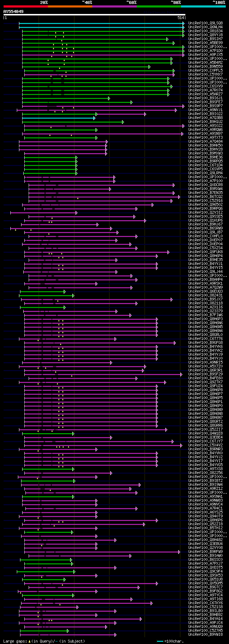Screen dimensions: 229x644
Task: Click the white query sequence ruler bar
Action: (94, 15)
